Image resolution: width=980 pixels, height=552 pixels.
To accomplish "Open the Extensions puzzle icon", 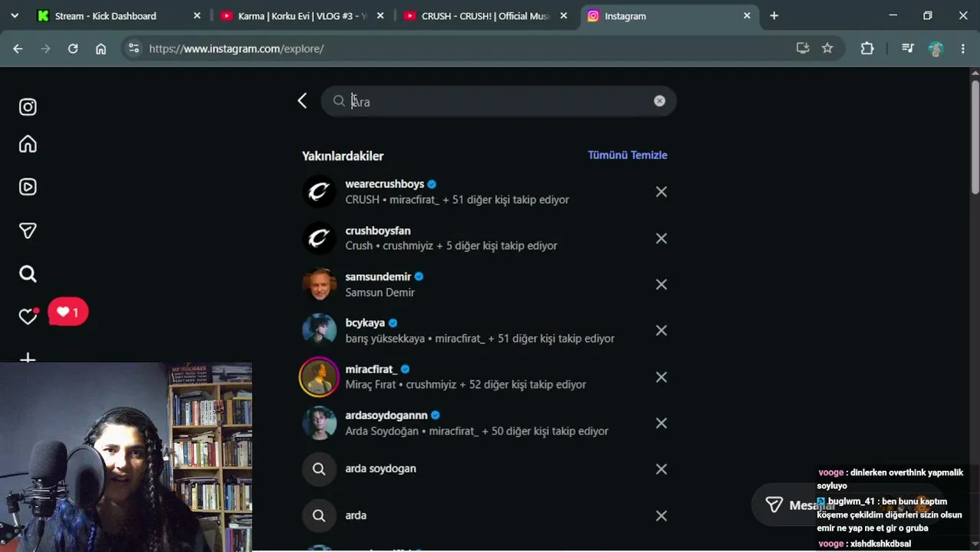I will [867, 48].
